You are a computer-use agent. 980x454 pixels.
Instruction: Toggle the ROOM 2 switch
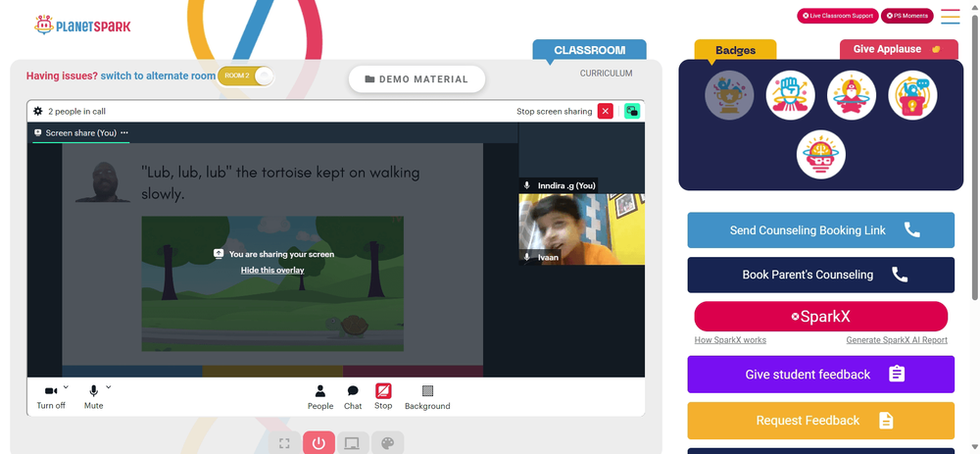click(246, 76)
